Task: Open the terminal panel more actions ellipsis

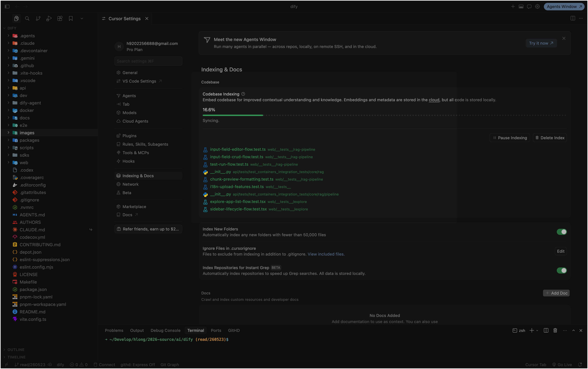Action: [565, 331]
